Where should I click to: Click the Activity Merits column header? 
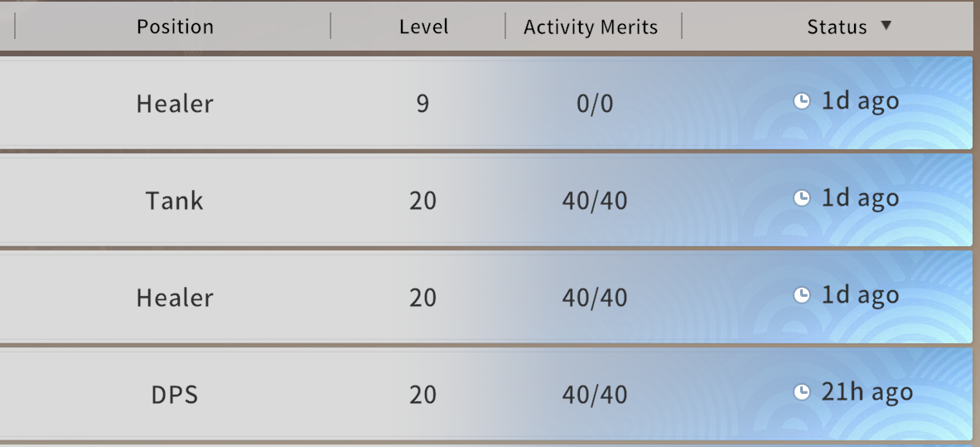(x=591, y=27)
